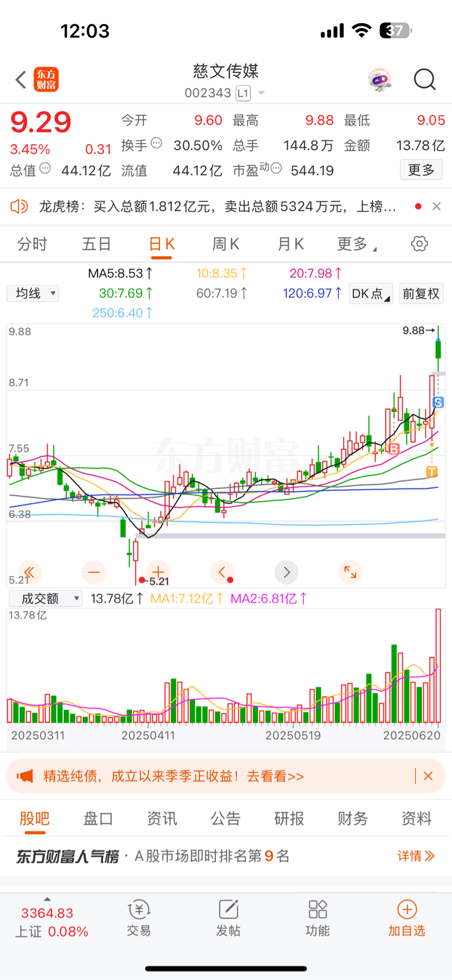Tap the 龙虎榜 notice text
The height and width of the screenshot is (980, 452).
[218, 206]
